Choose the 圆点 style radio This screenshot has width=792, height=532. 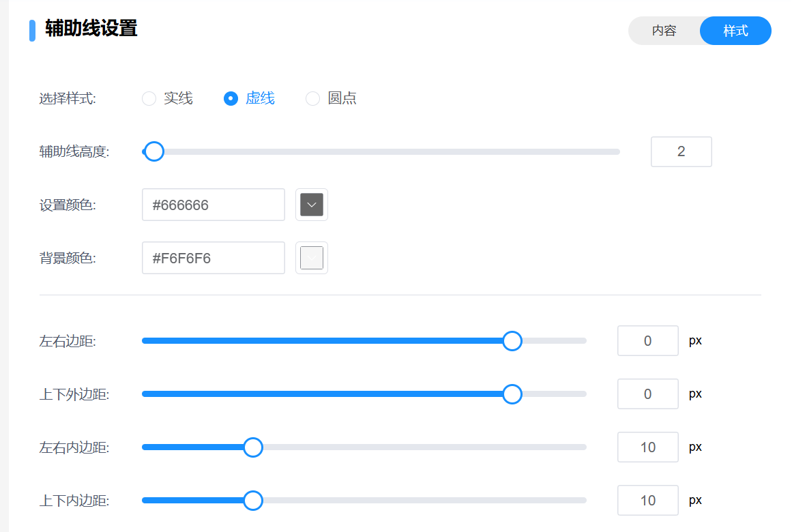pyautogui.click(x=312, y=99)
